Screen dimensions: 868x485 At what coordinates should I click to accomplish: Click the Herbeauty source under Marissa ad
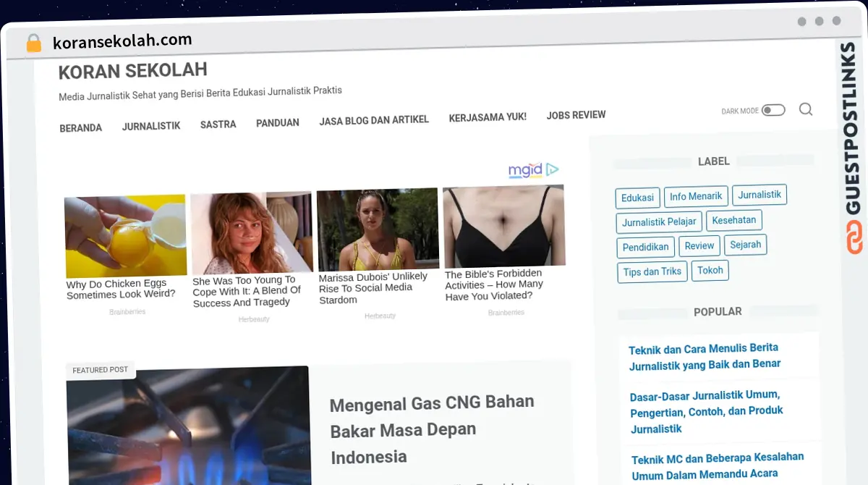click(380, 316)
